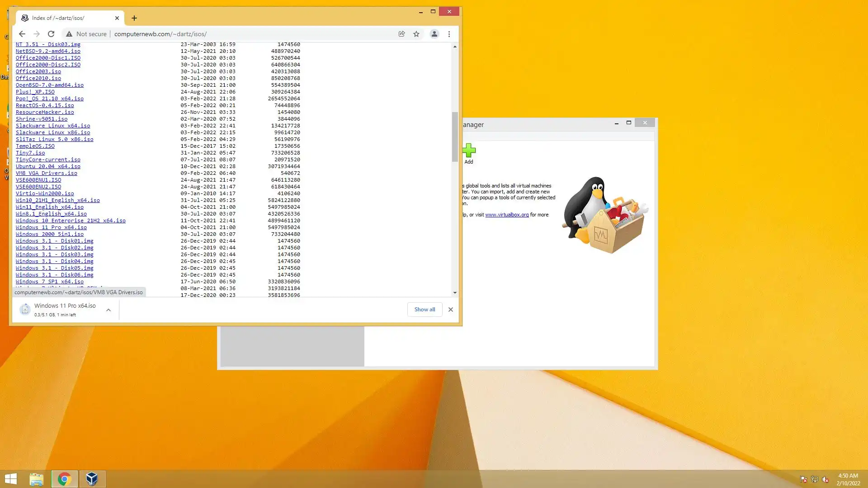Image resolution: width=868 pixels, height=488 pixels.
Task: Dismiss the downloads bar with X
Action: point(450,310)
